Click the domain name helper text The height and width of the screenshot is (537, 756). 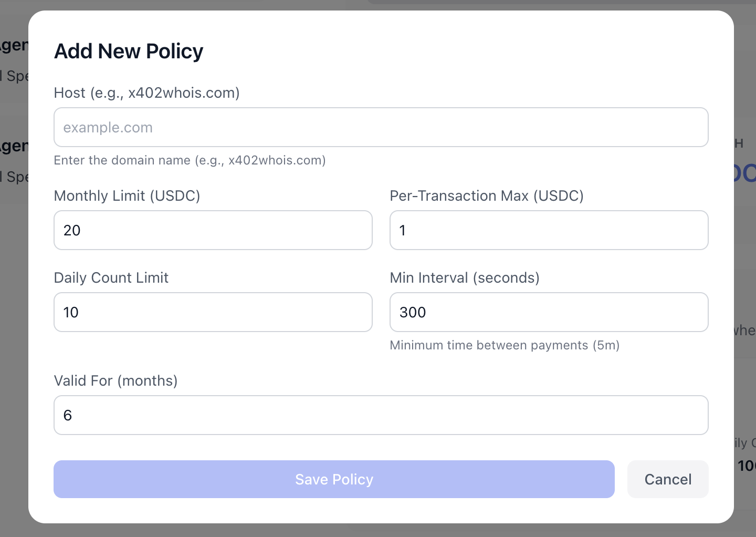190,160
